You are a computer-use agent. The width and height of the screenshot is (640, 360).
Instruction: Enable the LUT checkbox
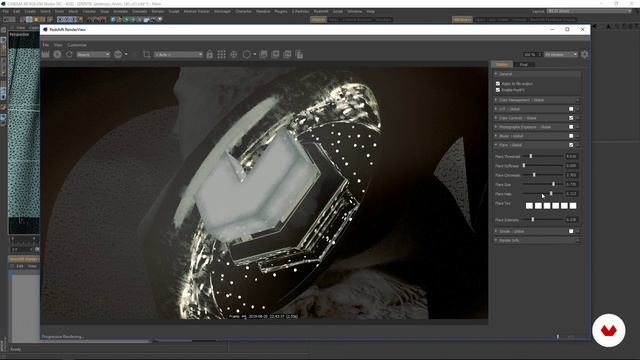tap(571, 109)
